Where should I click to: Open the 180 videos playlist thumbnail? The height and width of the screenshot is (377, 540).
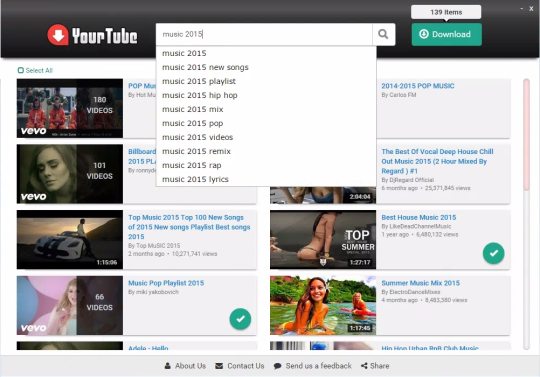pyautogui.click(x=70, y=108)
